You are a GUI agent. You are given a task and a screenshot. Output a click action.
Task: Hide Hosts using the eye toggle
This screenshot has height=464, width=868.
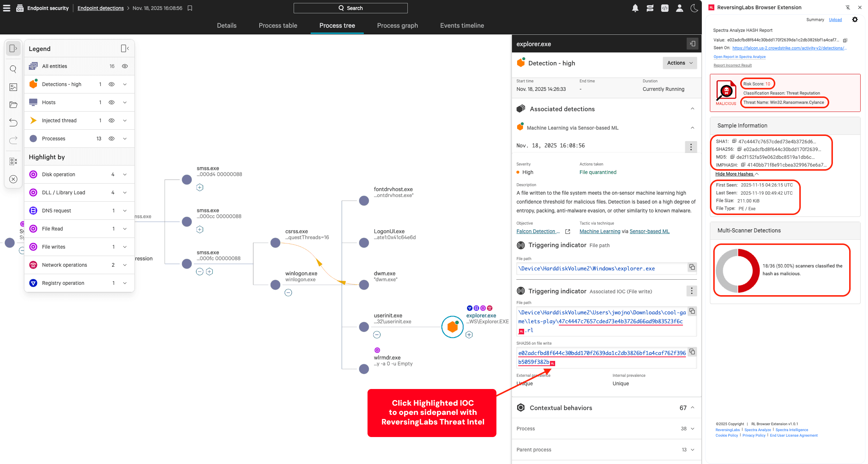[112, 102]
